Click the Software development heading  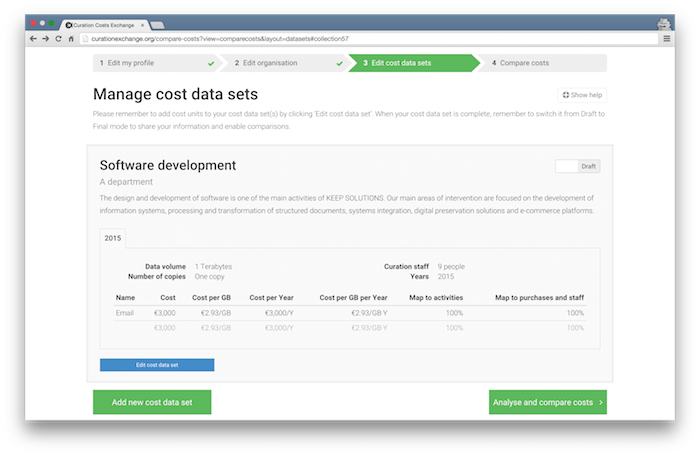(x=168, y=165)
